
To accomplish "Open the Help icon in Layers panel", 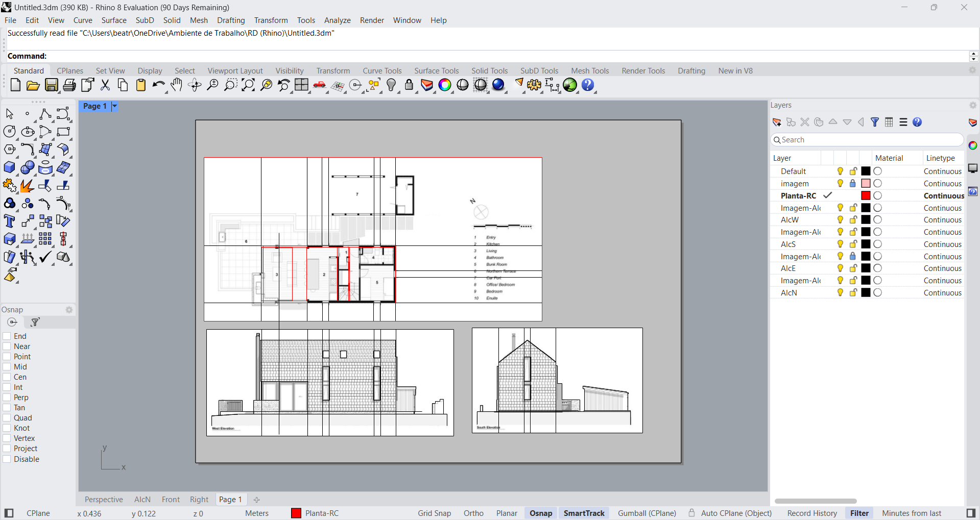I will pos(917,122).
